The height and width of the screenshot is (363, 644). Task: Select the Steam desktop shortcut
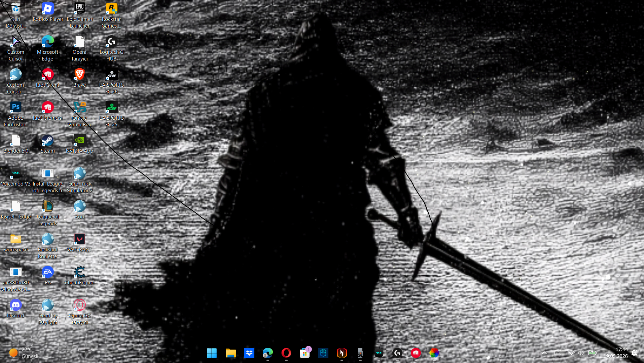pyautogui.click(x=47, y=144)
